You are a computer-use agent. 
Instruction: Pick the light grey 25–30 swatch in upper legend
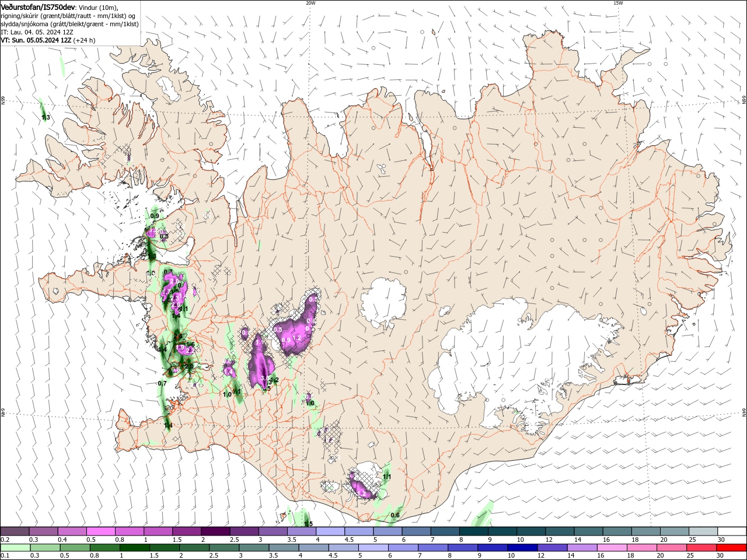pos(702,531)
